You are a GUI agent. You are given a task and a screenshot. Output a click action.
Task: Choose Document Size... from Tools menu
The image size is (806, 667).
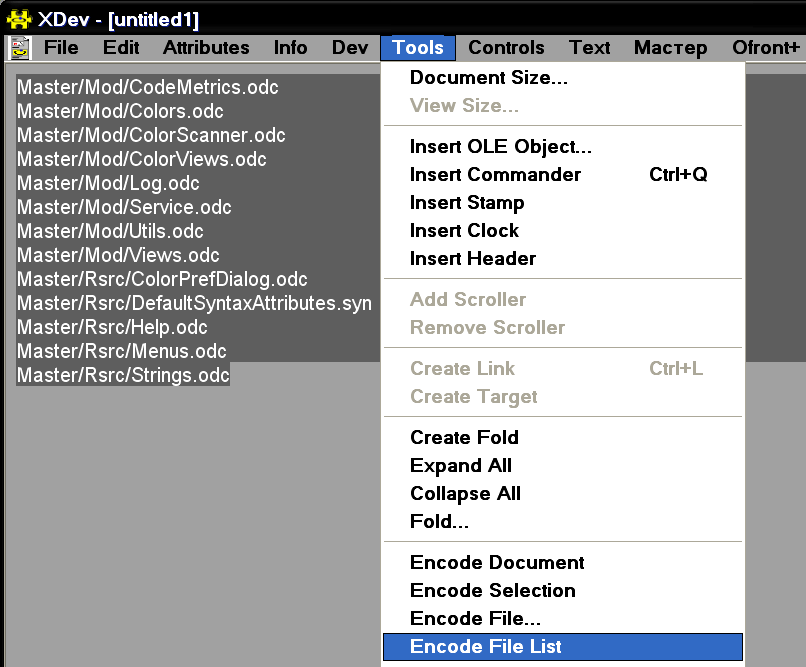click(x=489, y=78)
